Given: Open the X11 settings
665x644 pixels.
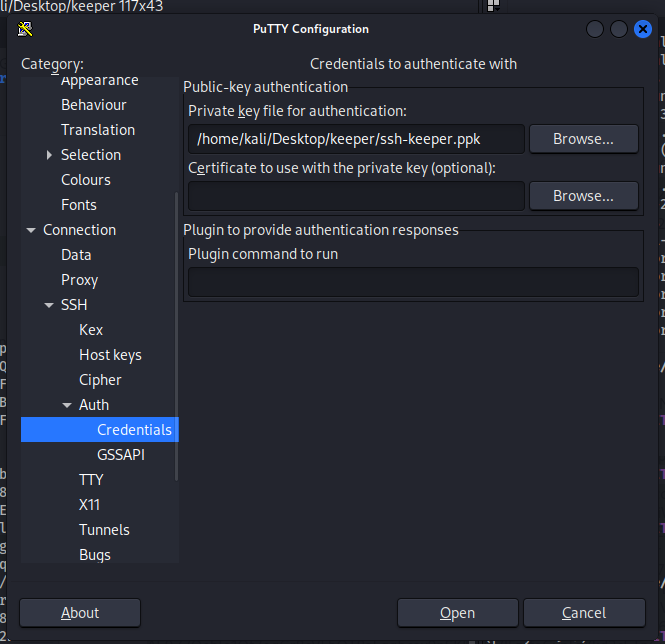Looking at the screenshot, I should 89,505.
